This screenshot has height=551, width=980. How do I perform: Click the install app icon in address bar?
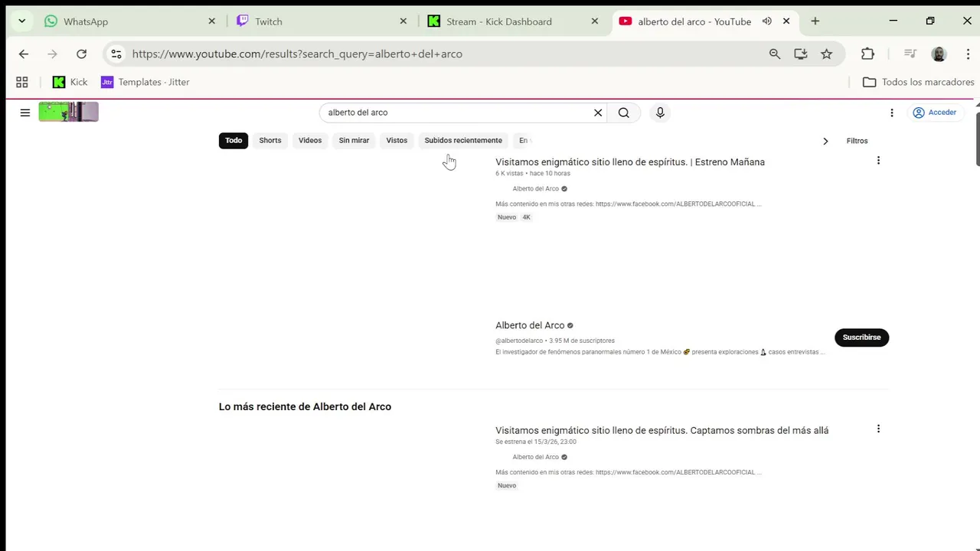(x=801, y=54)
